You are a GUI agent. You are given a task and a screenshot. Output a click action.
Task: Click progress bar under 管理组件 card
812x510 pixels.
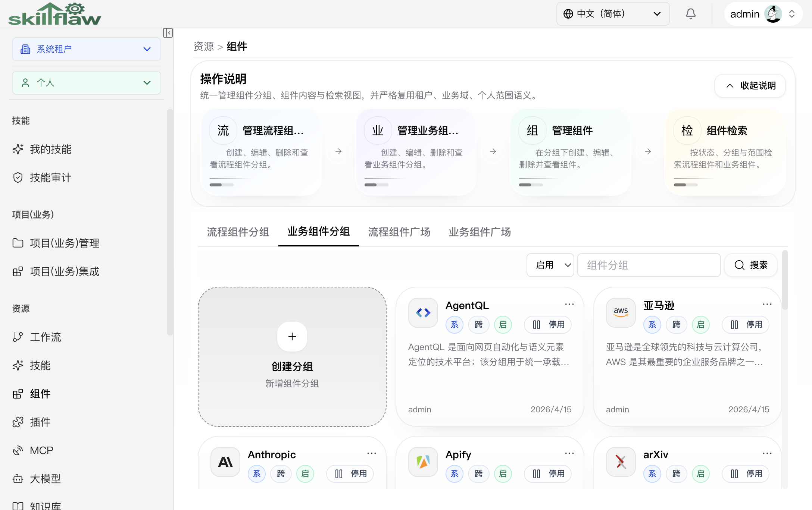pyautogui.click(x=531, y=185)
